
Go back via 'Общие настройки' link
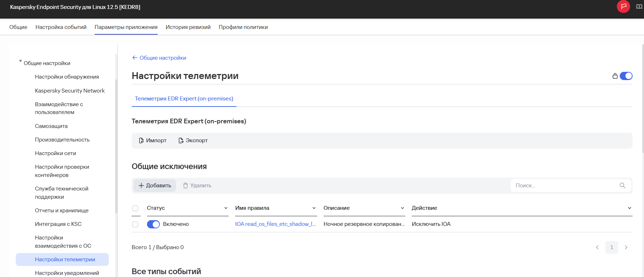(159, 58)
